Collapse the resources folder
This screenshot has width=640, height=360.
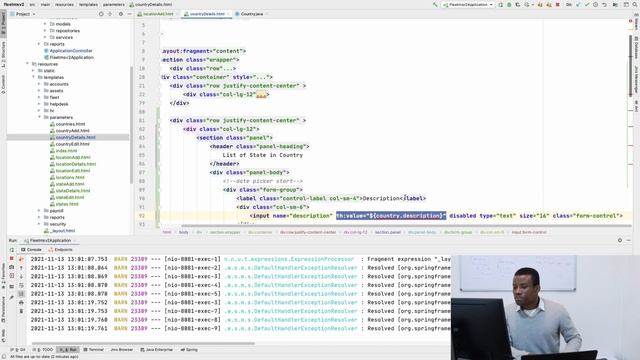(28, 64)
